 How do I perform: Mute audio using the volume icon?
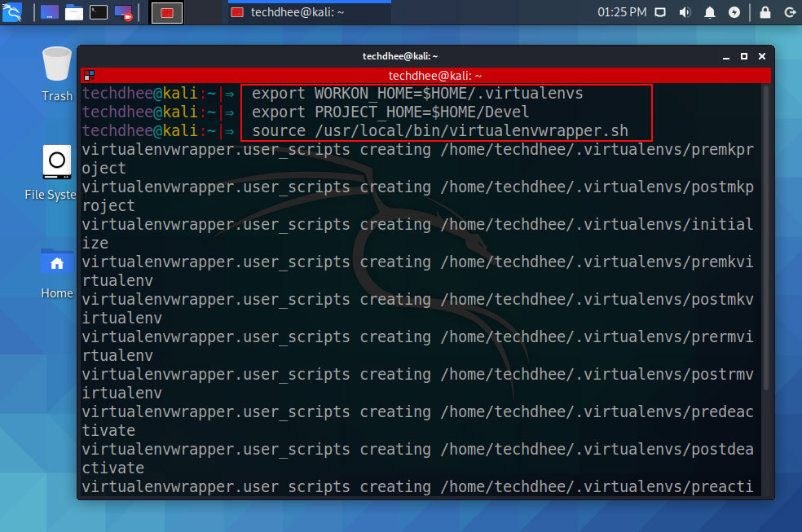(685, 12)
